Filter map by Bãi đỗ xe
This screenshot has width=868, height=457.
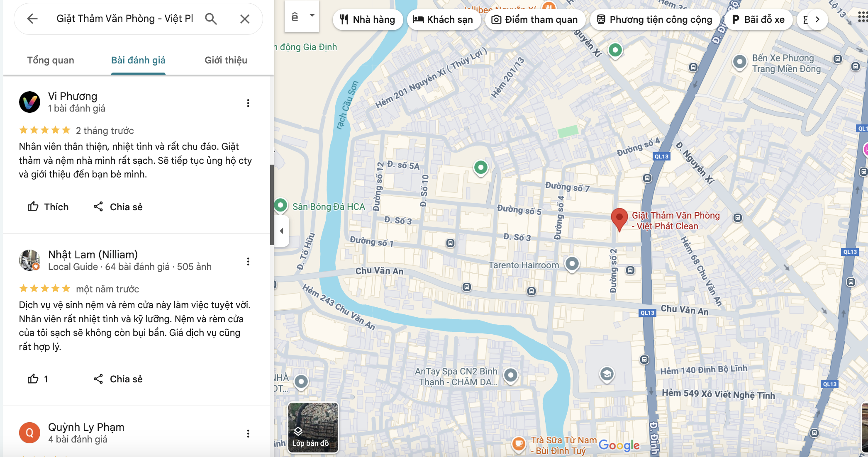coord(758,19)
